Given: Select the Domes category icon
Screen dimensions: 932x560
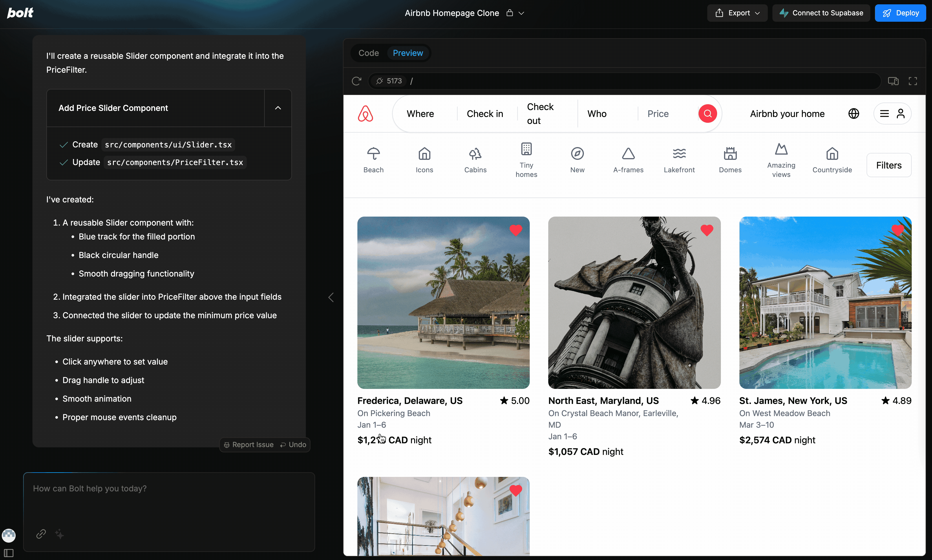Looking at the screenshot, I should (x=730, y=153).
